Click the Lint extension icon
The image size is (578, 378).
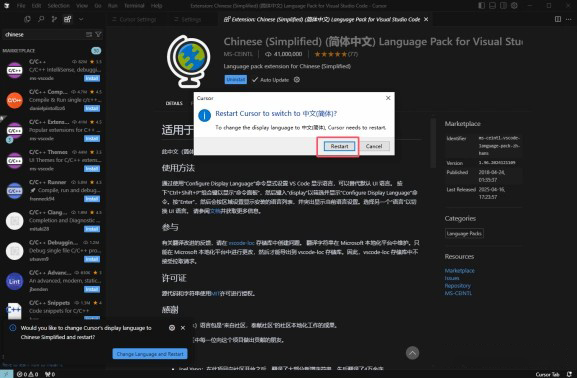pyautogui.click(x=14, y=281)
